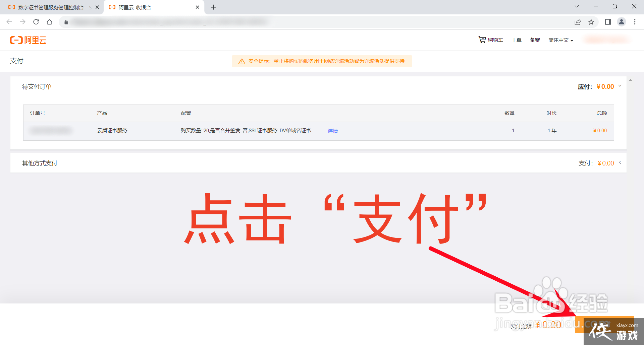
Task: Open the browser profile avatar
Action: point(622,22)
